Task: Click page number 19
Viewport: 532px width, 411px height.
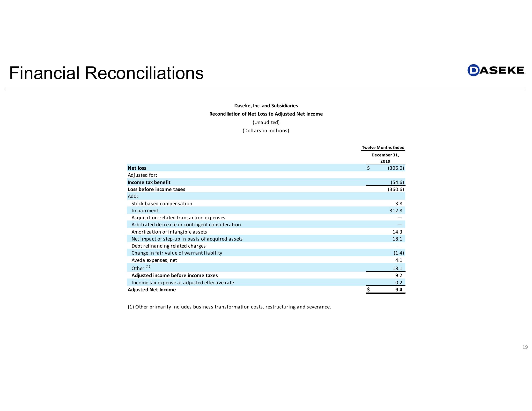Action: (525, 347)
